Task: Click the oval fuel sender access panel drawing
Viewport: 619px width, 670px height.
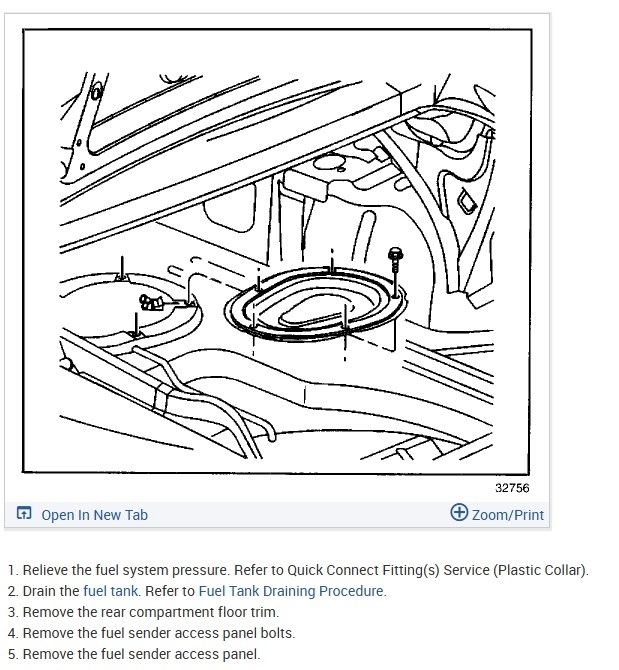Action: (315, 304)
